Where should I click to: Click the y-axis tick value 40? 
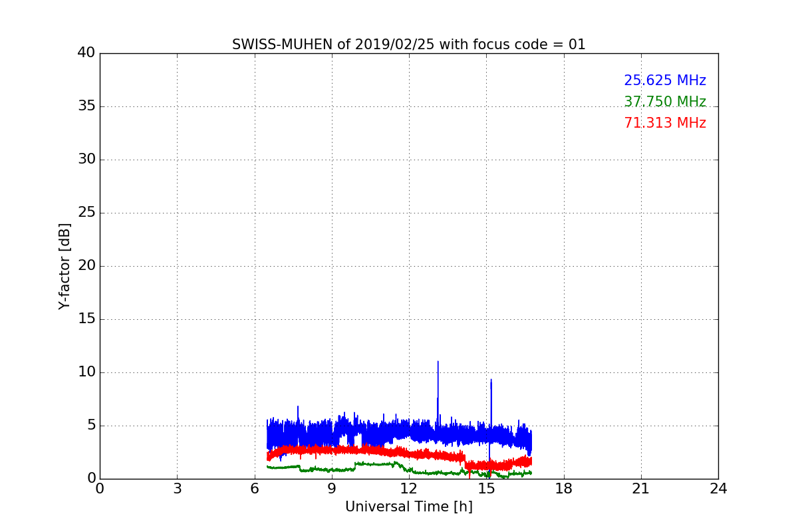[x=86, y=53]
